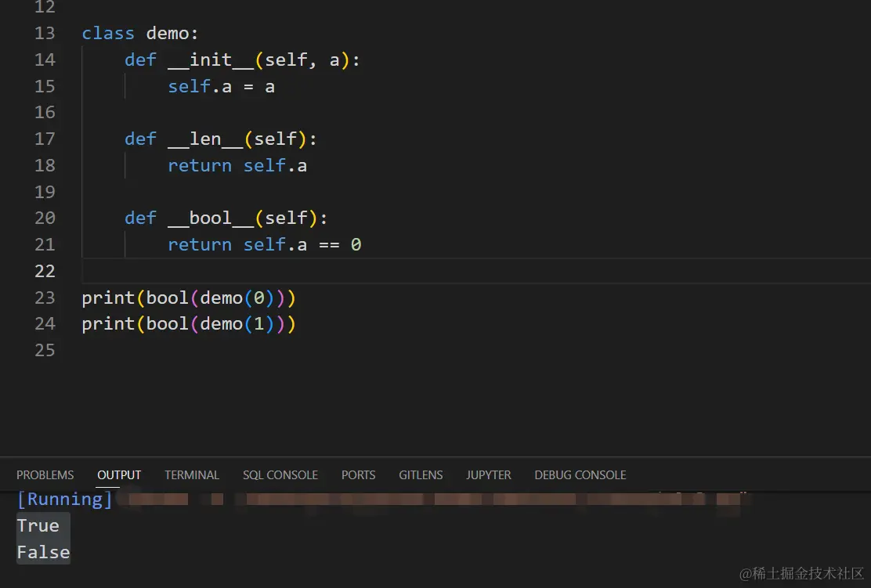Screen dimensions: 871x588
Task: Click the 'class' keyword on line 13
Action: [x=108, y=34]
